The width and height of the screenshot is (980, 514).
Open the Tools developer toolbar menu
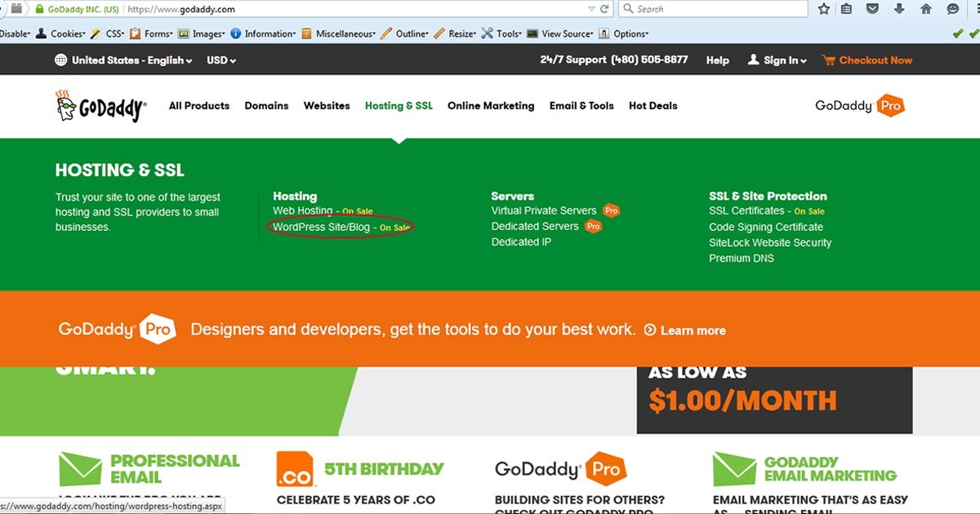[502, 33]
